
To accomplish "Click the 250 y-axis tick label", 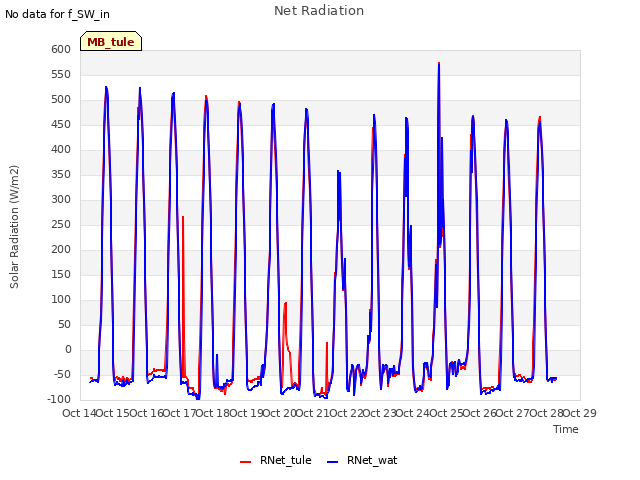I will coord(61,224).
